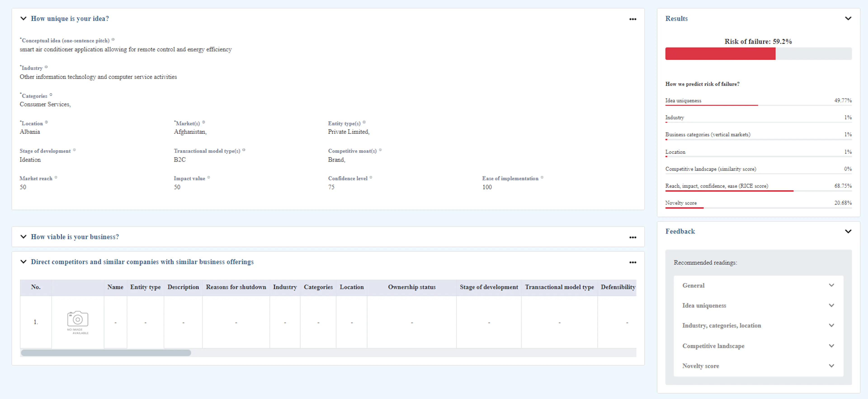868x399 pixels.
Task: Click the Stage of development column header
Action: [x=489, y=287]
